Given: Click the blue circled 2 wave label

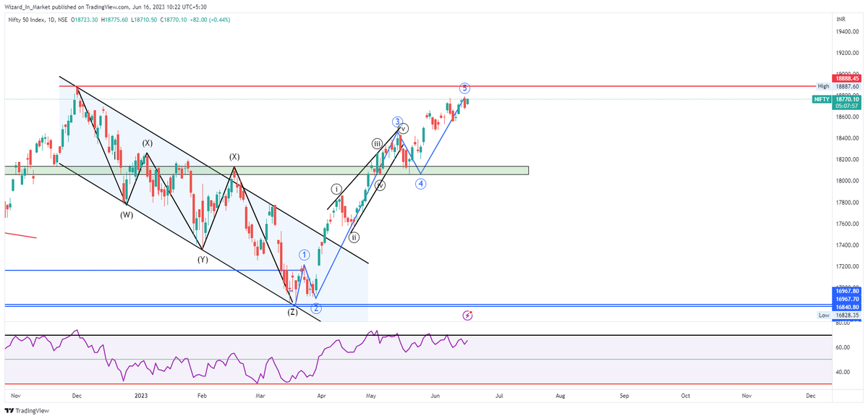Looking at the screenshot, I should pos(317,308).
